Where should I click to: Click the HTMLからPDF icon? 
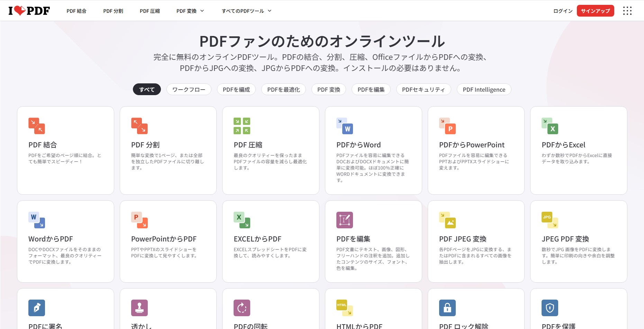[x=345, y=308]
